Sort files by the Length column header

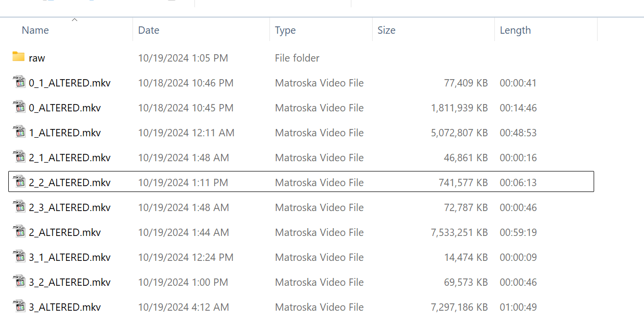515,30
